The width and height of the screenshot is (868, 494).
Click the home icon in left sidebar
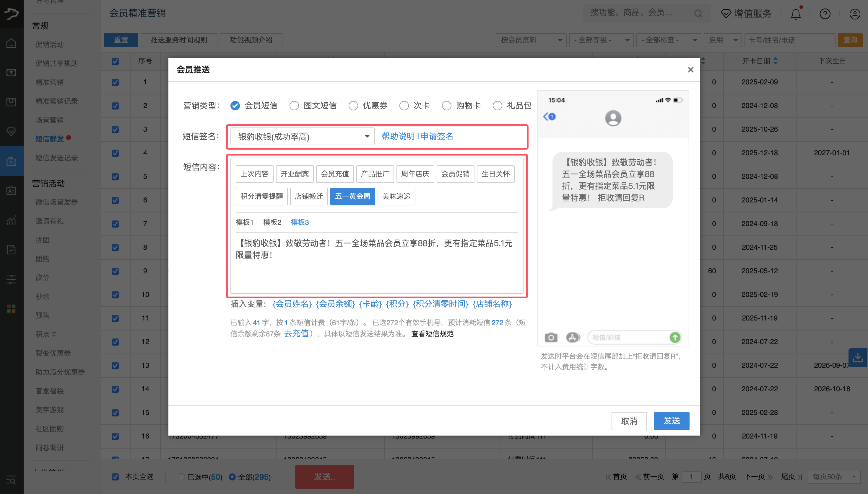coord(11,43)
